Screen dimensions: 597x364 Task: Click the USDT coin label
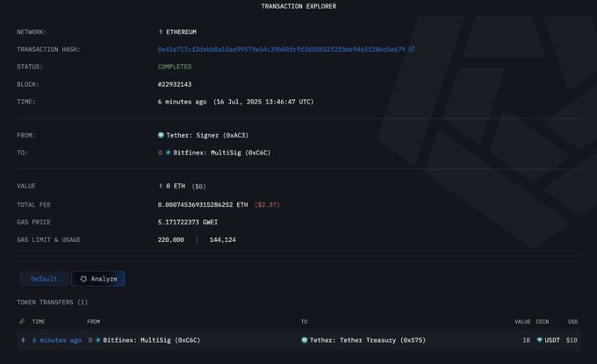coord(552,340)
